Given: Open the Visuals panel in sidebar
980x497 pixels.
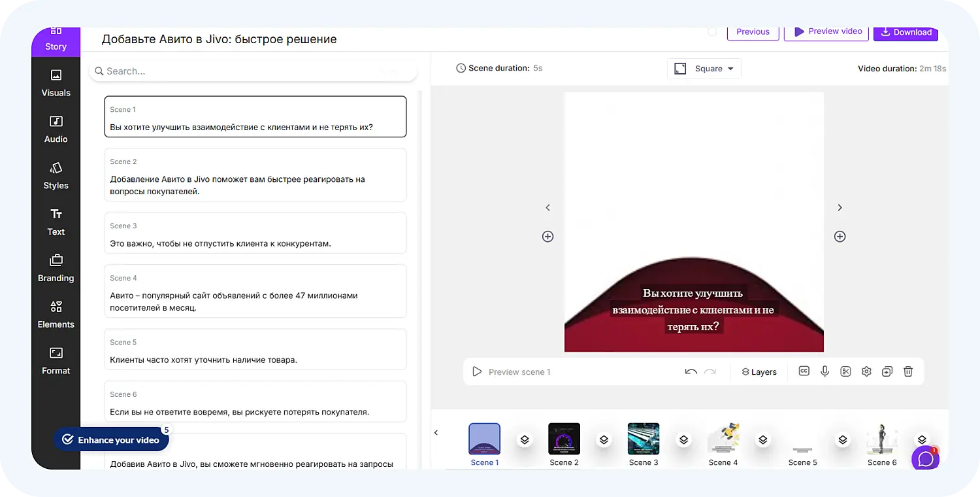Looking at the screenshot, I should pyautogui.click(x=56, y=83).
